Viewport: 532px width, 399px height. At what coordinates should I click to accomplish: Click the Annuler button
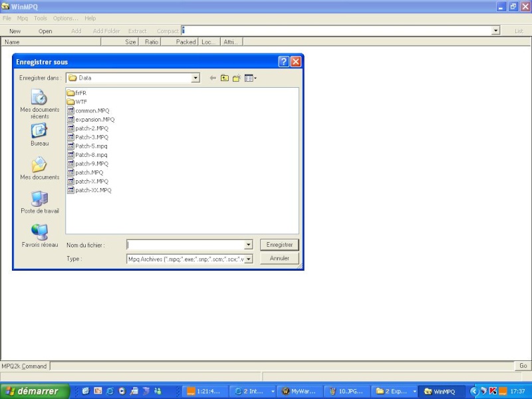(279, 259)
